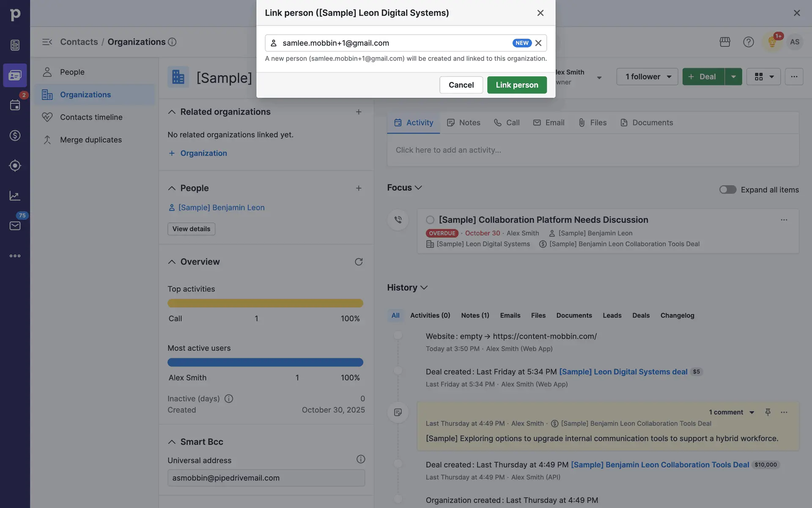Switch to the Notes tab
The image size is (812, 508).
point(464,122)
